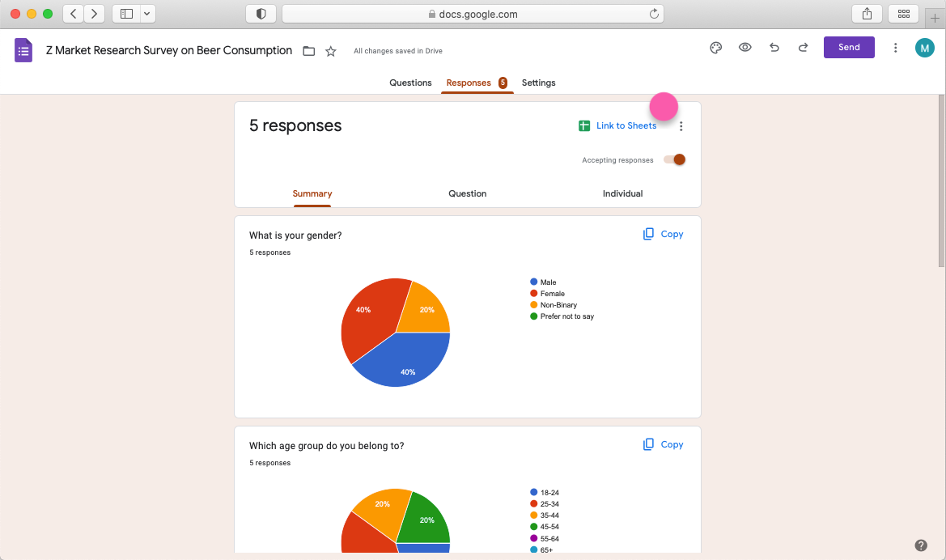The width and height of the screenshot is (946, 560).
Task: Select the Individual responses tab
Action: (x=622, y=193)
